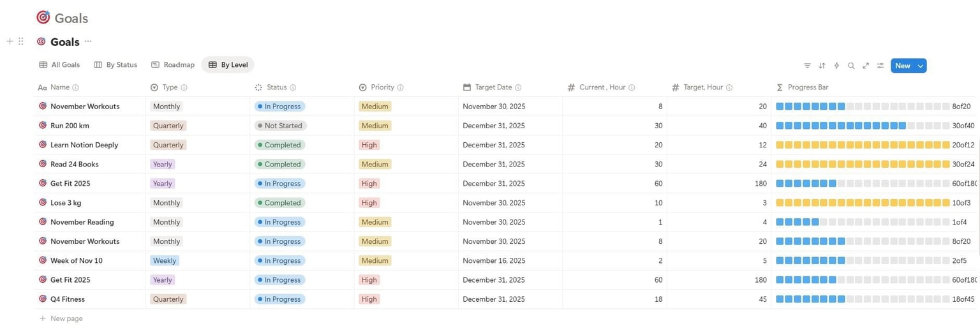The image size is (980, 335).
Task: Open view settings sliders icon
Action: [880, 66]
